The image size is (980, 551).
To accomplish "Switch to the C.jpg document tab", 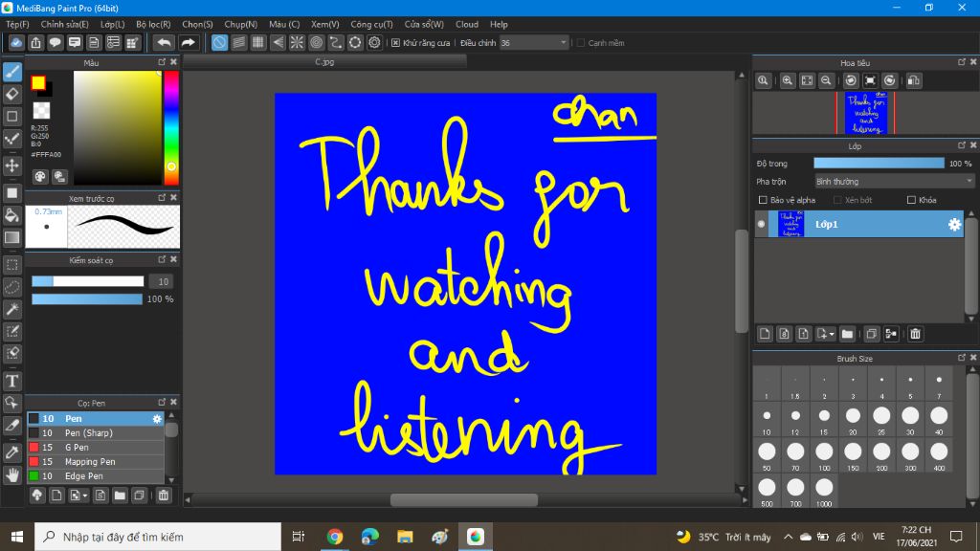I will pos(324,62).
